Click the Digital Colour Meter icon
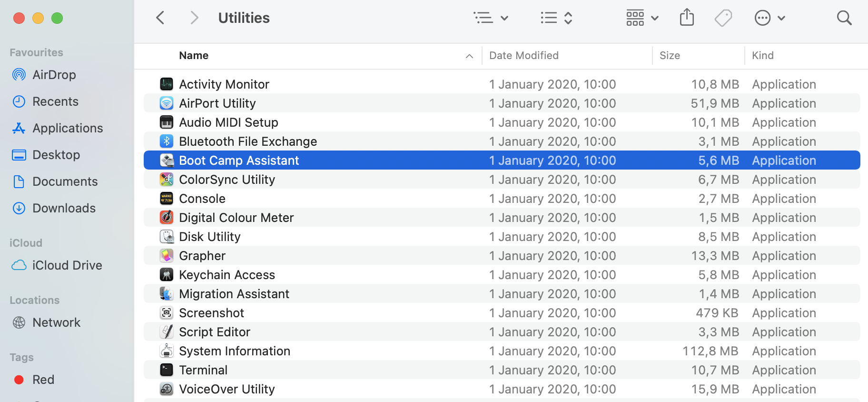 [x=167, y=218]
